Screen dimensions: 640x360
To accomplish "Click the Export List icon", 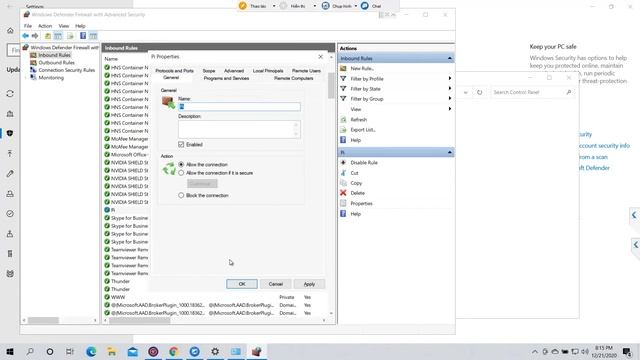I will (x=343, y=130).
